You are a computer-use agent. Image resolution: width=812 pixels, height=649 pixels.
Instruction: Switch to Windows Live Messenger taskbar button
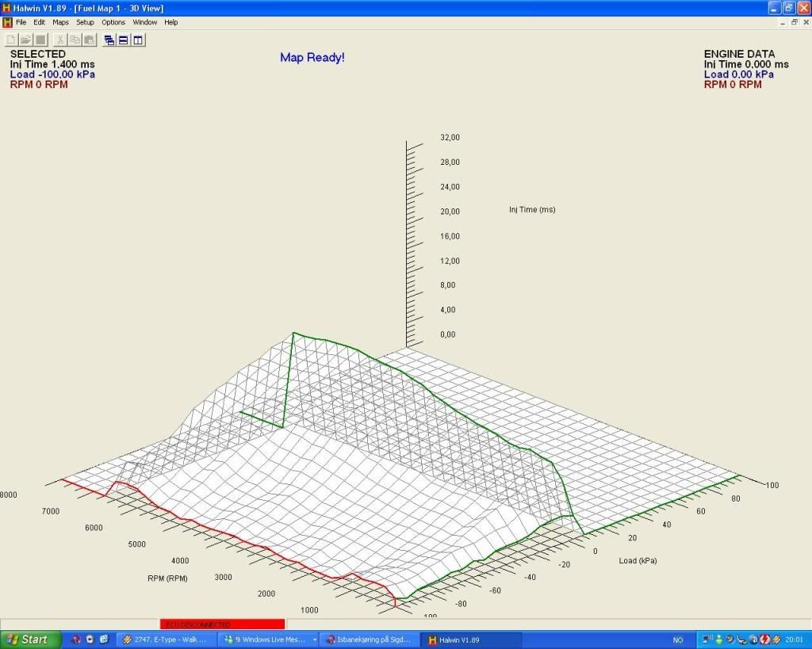[x=268, y=639]
